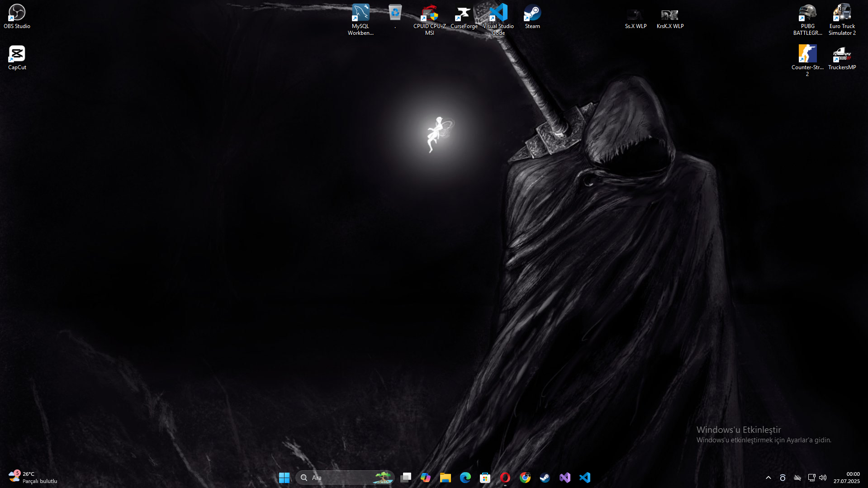
Task: Select the PUBG BATTLEGROUNDS desktop shortcut
Action: [807, 20]
